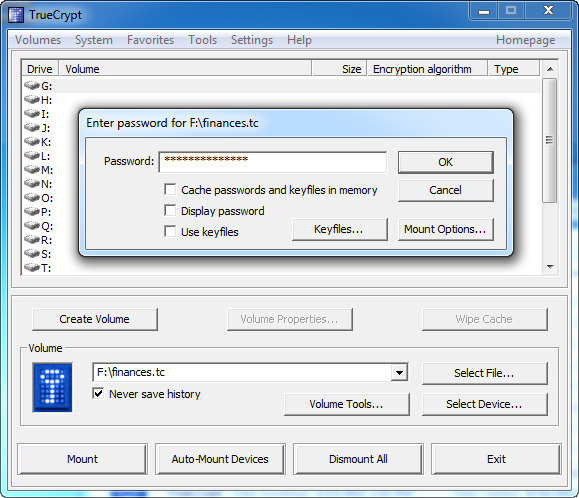Click the Drive column header
Image resolution: width=579 pixels, height=498 pixels.
(40, 69)
